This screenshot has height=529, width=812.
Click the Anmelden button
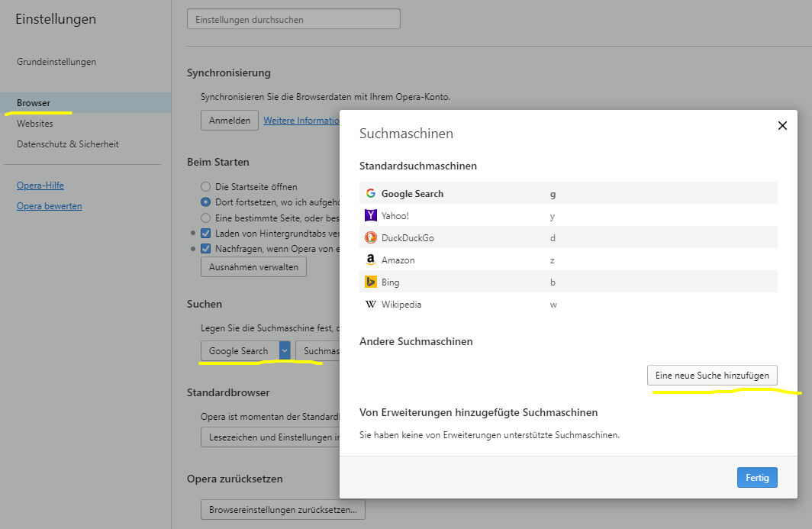coord(229,120)
